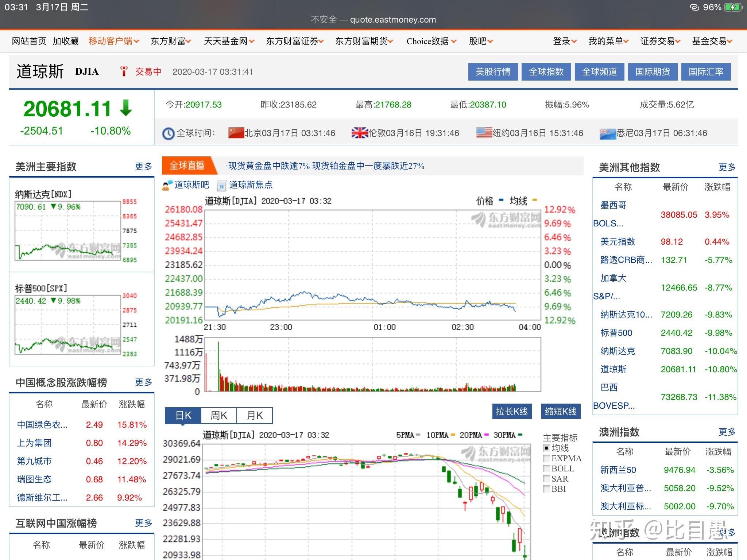Open the 美股行情 tab

tap(493, 71)
